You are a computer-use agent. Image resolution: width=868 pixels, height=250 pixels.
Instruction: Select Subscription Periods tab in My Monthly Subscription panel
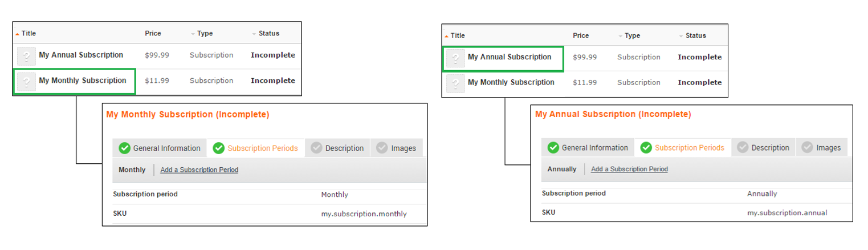click(262, 148)
